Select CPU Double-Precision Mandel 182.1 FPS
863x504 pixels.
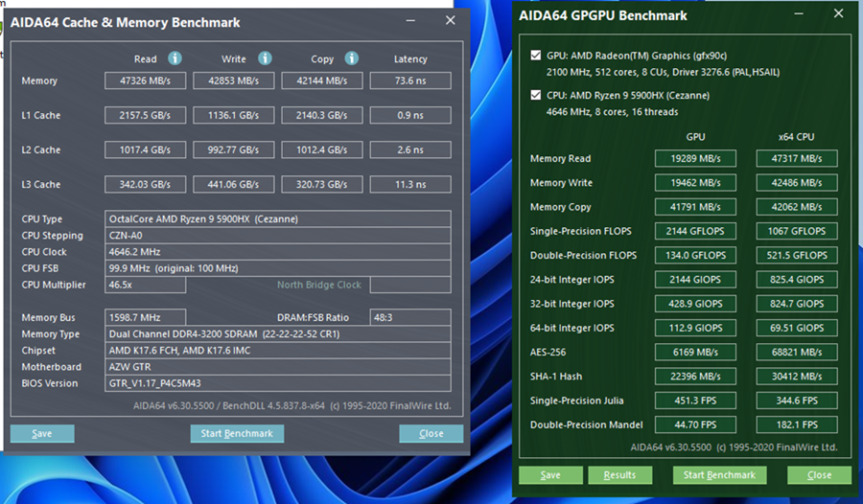coord(797,424)
